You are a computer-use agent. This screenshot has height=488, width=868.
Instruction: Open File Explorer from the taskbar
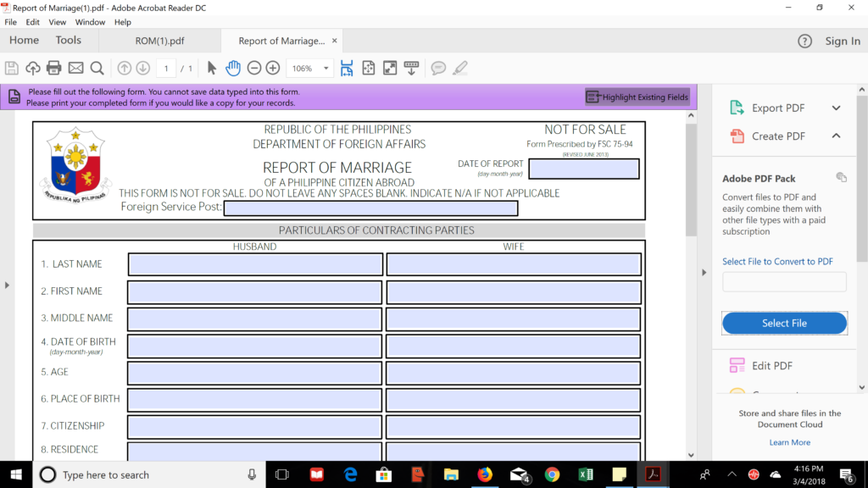[451, 474]
